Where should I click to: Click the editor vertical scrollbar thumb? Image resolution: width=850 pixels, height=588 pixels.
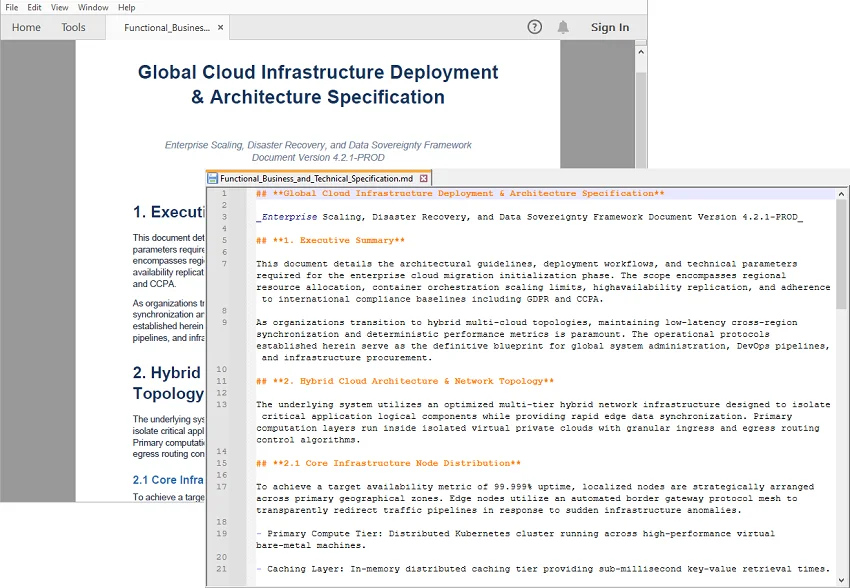tap(841, 255)
